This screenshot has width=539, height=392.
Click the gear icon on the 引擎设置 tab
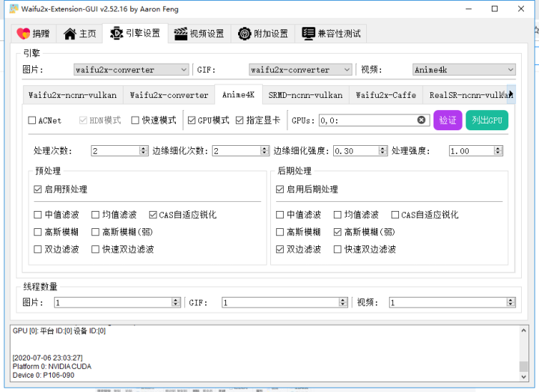(117, 34)
